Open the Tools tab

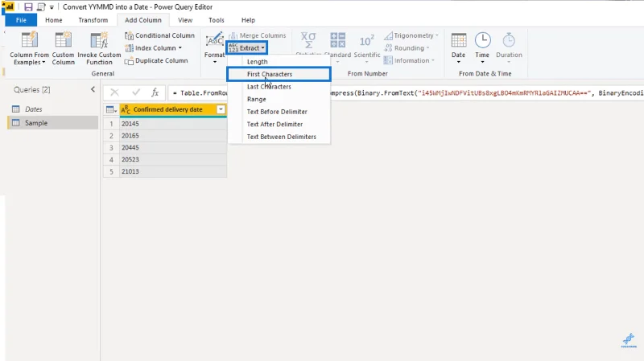[216, 20]
